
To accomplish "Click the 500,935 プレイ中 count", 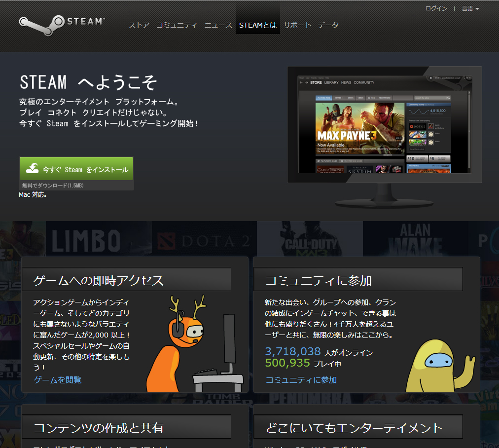I will pos(303,363).
